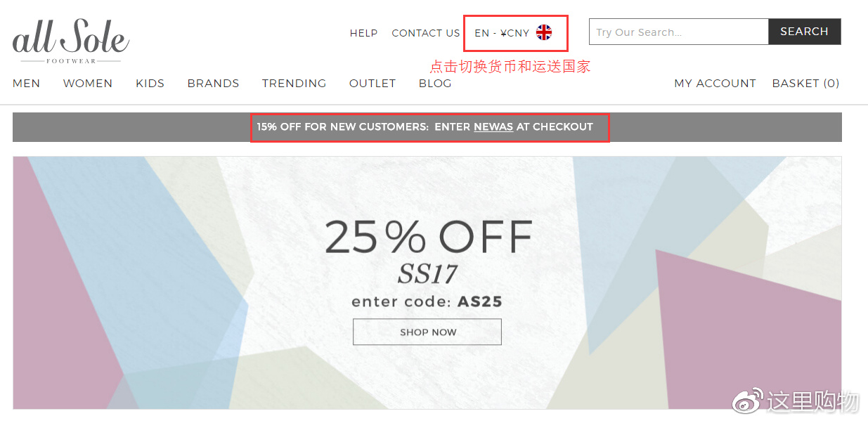
Task: Open the BRANDS menu
Action: coord(213,83)
